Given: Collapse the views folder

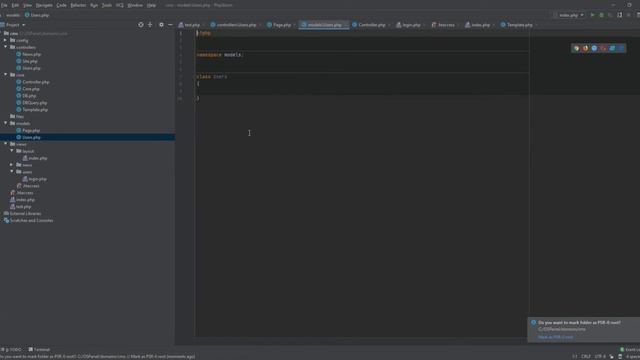Looking at the screenshot, I should (5, 144).
